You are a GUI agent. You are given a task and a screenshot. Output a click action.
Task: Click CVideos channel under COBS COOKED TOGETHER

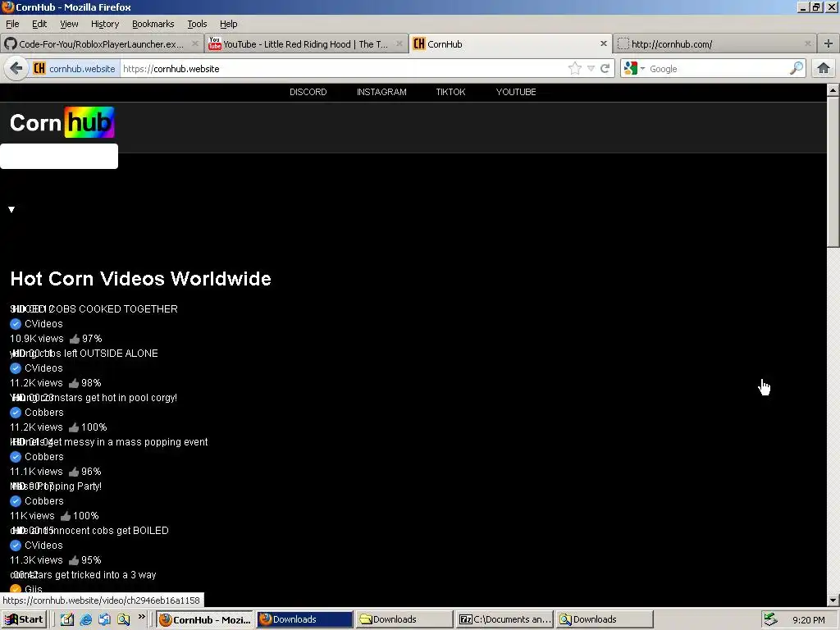point(43,324)
